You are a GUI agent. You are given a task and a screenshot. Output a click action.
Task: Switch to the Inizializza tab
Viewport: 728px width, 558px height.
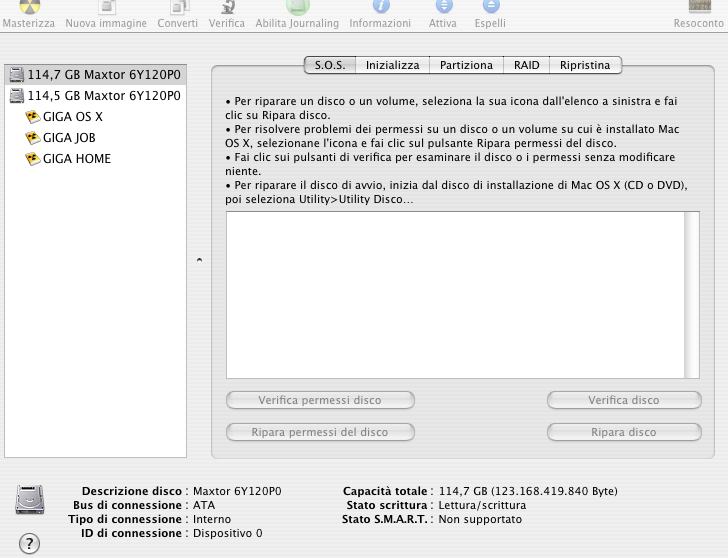[392, 65]
